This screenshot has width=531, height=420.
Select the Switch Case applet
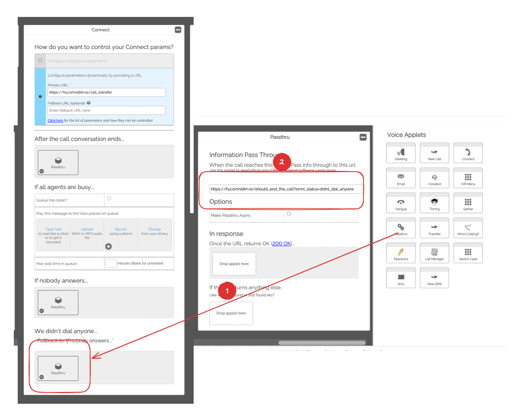(x=468, y=253)
